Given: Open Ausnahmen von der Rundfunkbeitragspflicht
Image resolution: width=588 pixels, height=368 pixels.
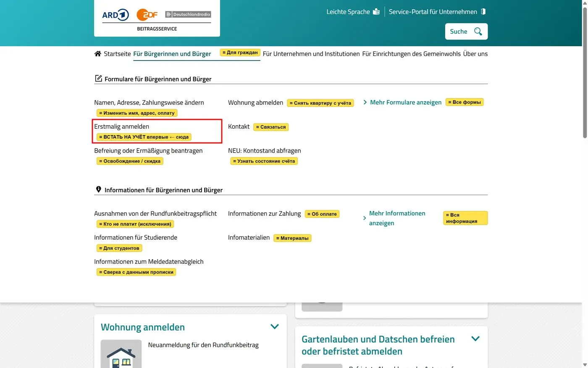Looking at the screenshot, I should 155,214.
